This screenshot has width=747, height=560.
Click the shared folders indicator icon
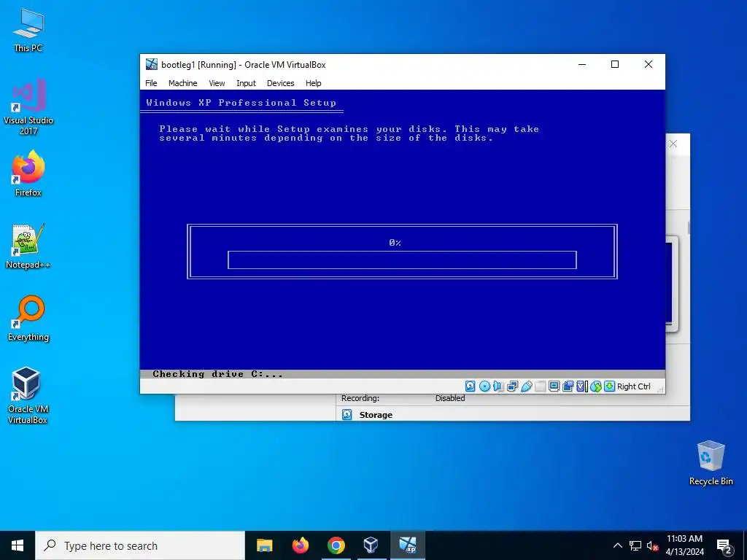click(541, 386)
